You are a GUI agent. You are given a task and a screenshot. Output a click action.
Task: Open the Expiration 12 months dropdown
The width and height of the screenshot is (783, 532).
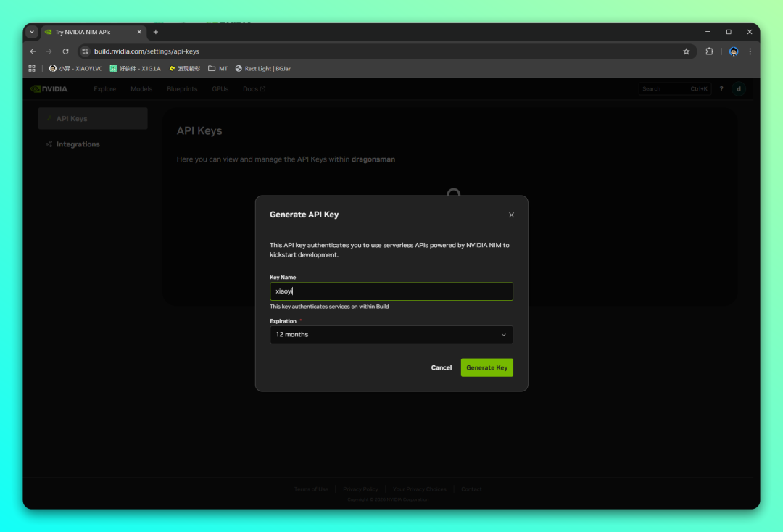391,335
